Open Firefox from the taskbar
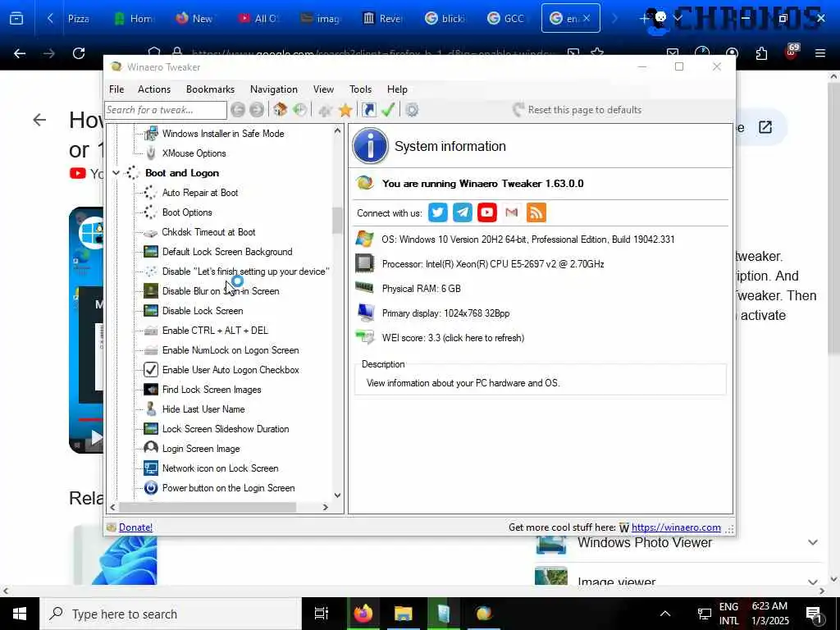Image resolution: width=840 pixels, height=630 pixels. click(363, 614)
